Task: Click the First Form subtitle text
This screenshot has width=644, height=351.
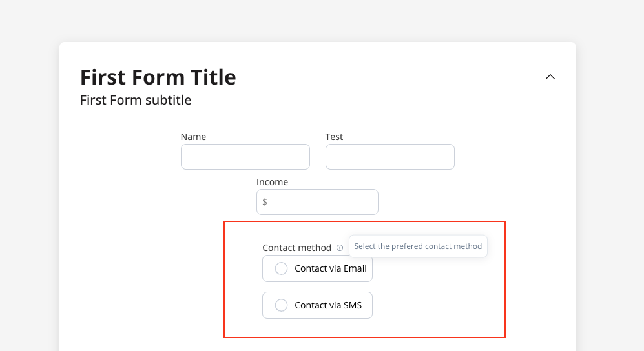Action: 136,100
